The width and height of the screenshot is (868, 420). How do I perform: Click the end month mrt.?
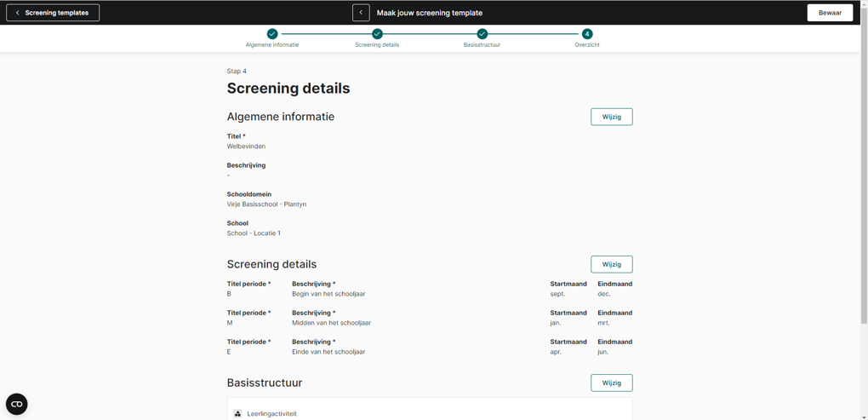(x=603, y=323)
